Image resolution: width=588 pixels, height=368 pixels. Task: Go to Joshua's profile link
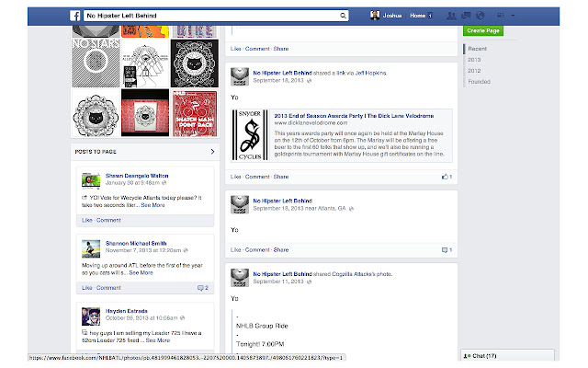point(392,16)
